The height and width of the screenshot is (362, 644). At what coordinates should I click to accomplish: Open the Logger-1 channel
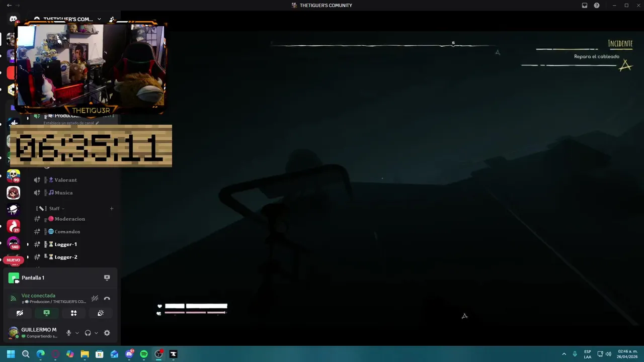pos(73,244)
